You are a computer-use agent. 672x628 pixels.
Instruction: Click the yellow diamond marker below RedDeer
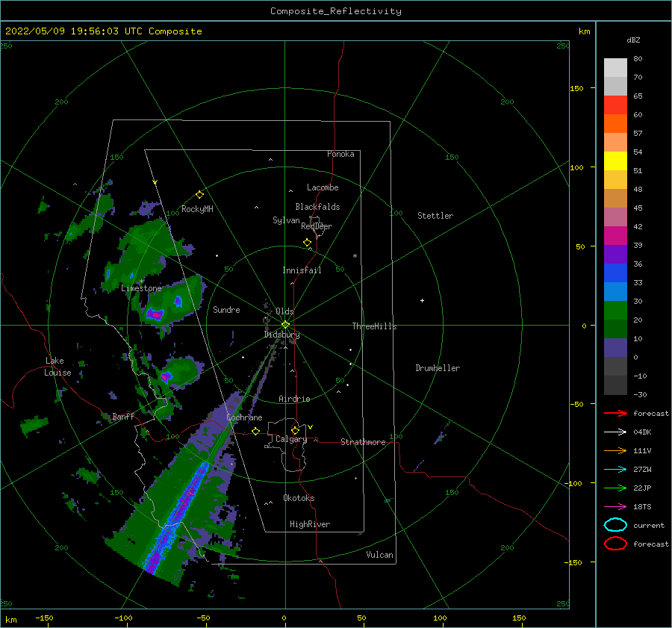(307, 243)
